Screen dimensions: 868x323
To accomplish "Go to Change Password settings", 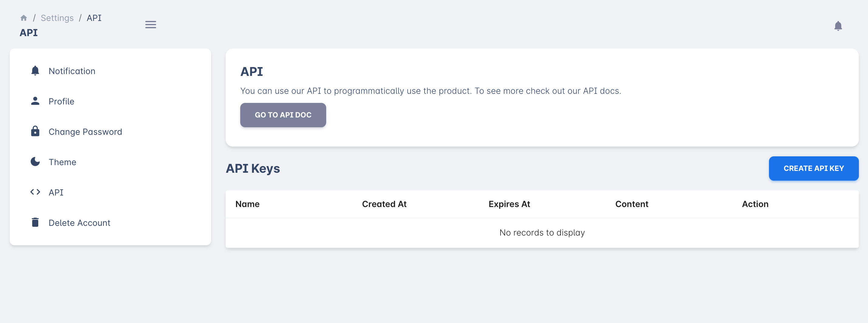I will (85, 132).
